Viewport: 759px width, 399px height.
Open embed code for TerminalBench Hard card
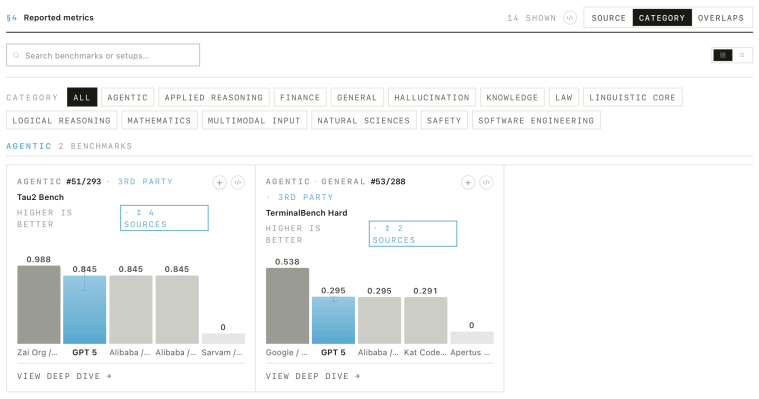(486, 183)
